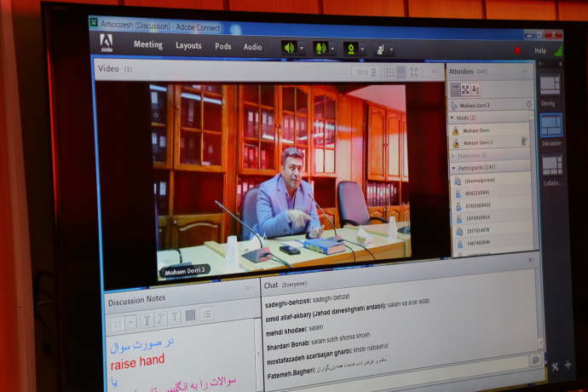588x392 pixels.
Task: Open the Layouts menu
Action: click(188, 46)
